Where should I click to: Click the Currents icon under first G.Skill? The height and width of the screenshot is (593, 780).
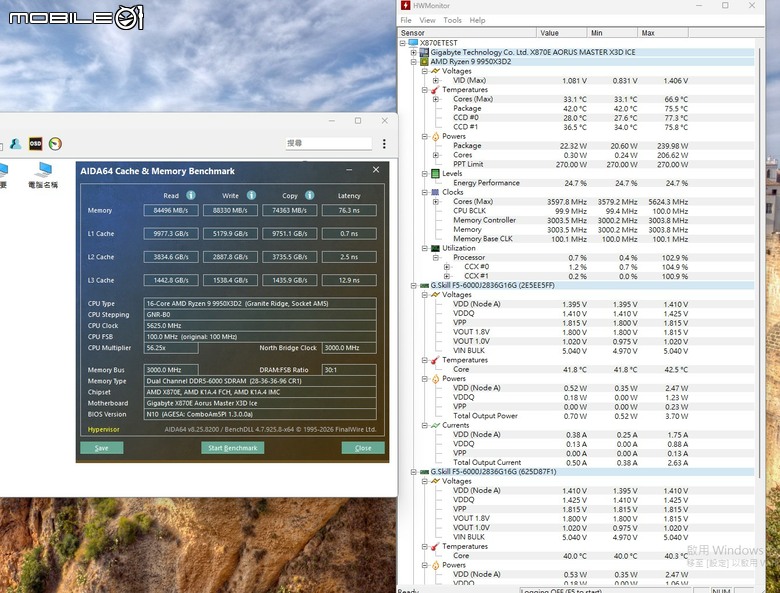pyautogui.click(x=435, y=425)
